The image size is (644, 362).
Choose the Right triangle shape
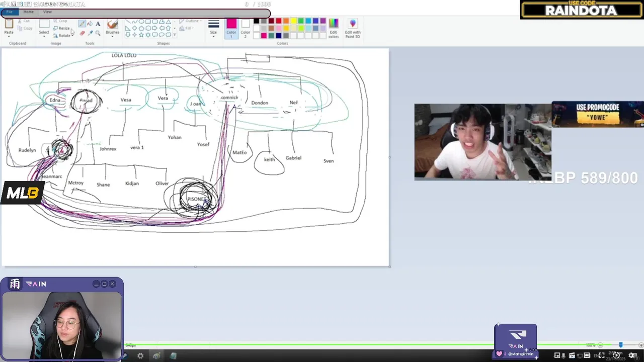coord(128,28)
